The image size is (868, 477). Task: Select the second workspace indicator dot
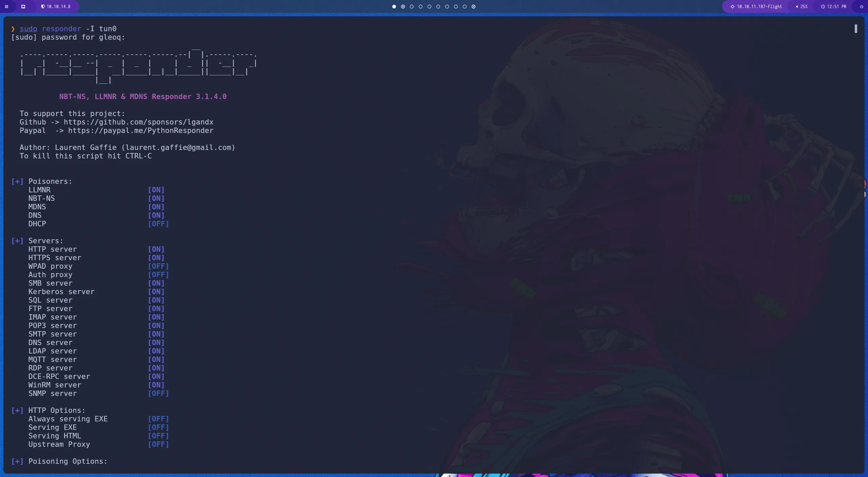coord(402,6)
